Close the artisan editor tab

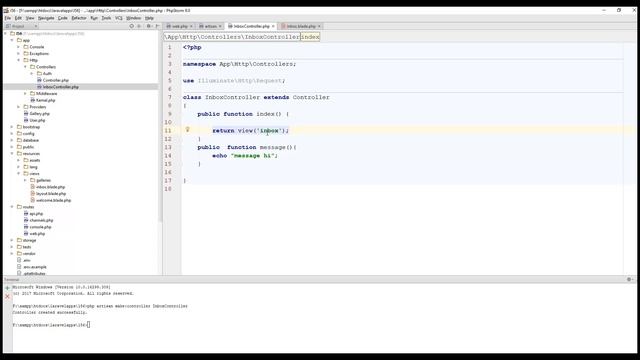coord(220,26)
